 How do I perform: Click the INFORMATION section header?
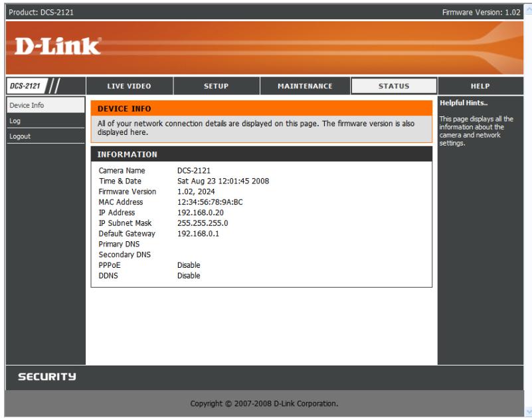[262, 154]
